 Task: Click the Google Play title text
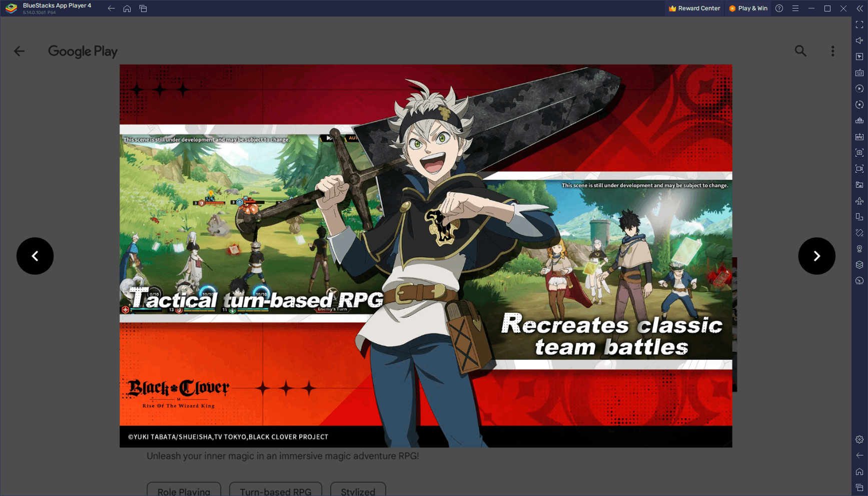pos(83,52)
